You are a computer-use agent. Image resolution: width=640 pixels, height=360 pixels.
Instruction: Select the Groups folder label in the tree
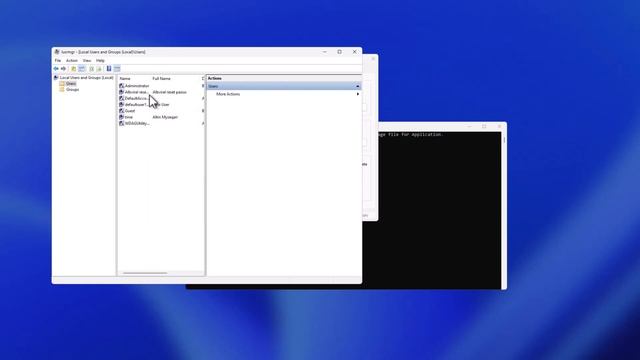pos(73,89)
